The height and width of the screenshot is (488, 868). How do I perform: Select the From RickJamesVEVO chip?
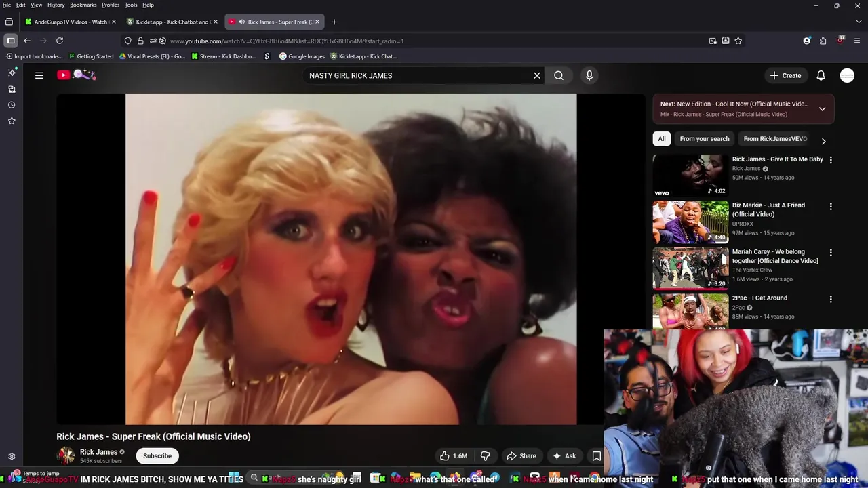pyautogui.click(x=775, y=139)
